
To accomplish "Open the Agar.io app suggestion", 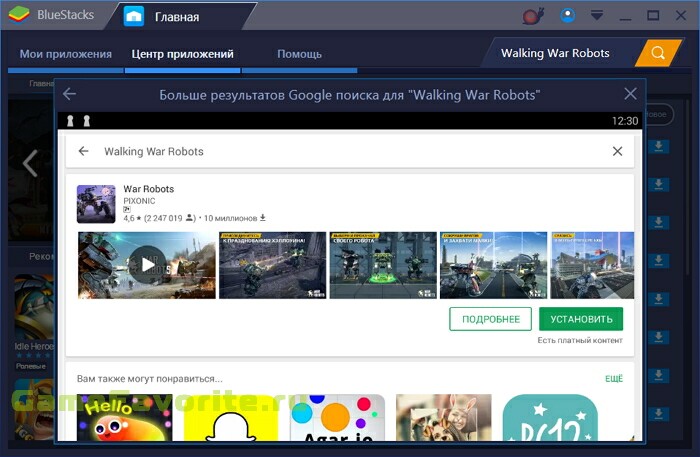I will coord(338,418).
